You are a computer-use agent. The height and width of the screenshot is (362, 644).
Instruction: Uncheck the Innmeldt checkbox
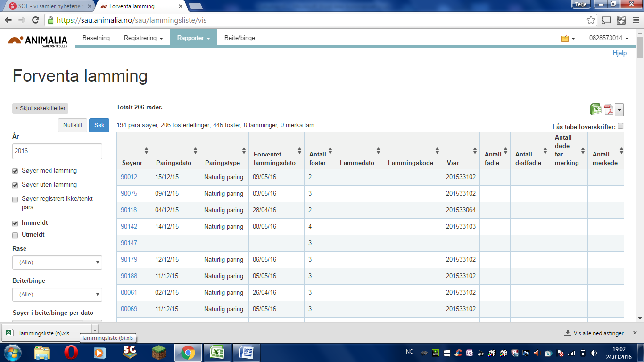15,223
